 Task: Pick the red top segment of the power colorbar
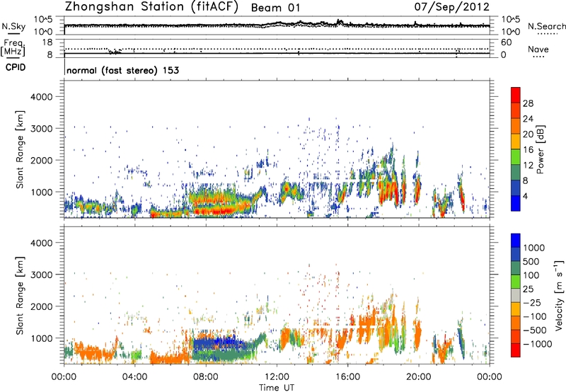pos(516,96)
